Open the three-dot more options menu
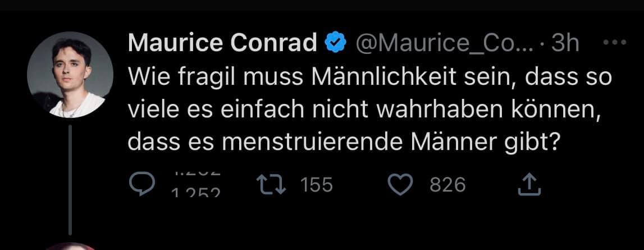 (x=617, y=43)
